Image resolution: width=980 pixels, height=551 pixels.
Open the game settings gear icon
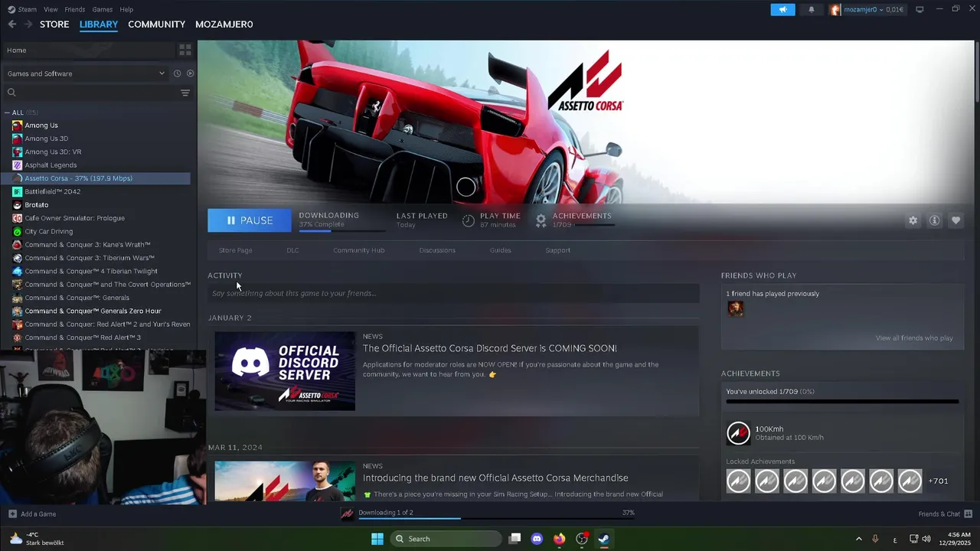coord(913,220)
